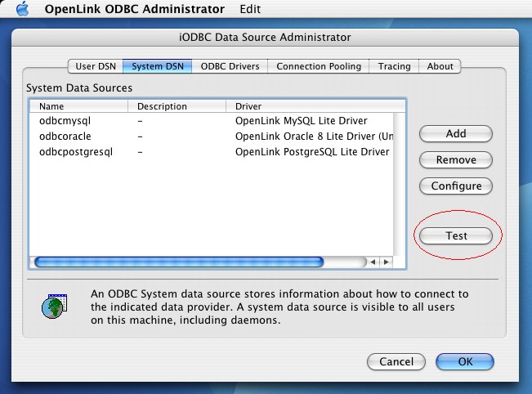Viewport: 532px width, 394px height.
Task: Open the Apple menu
Action: coord(23,9)
